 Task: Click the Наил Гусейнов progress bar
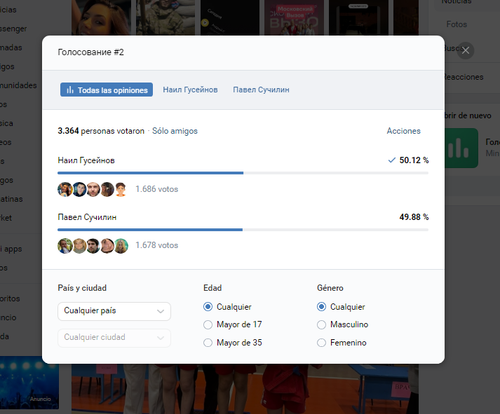point(243,173)
